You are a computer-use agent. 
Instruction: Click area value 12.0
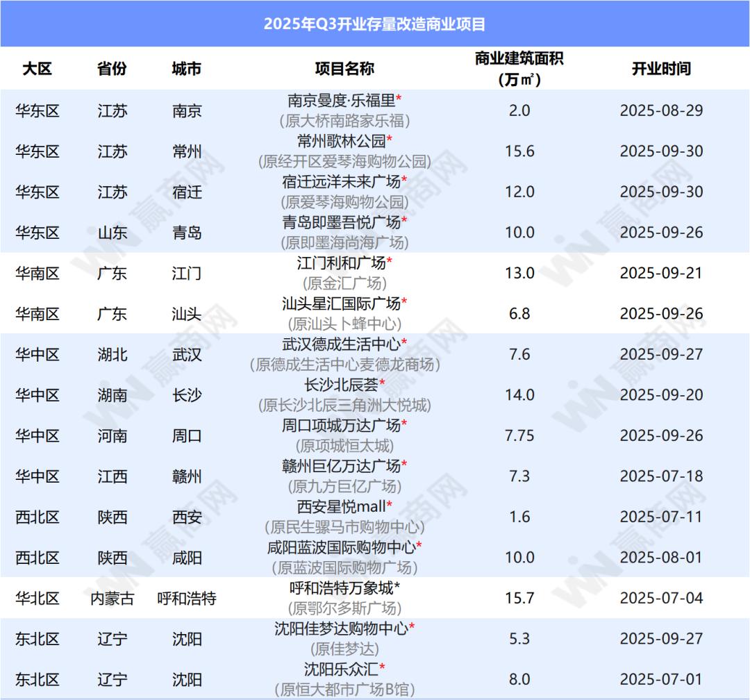[x=519, y=192]
